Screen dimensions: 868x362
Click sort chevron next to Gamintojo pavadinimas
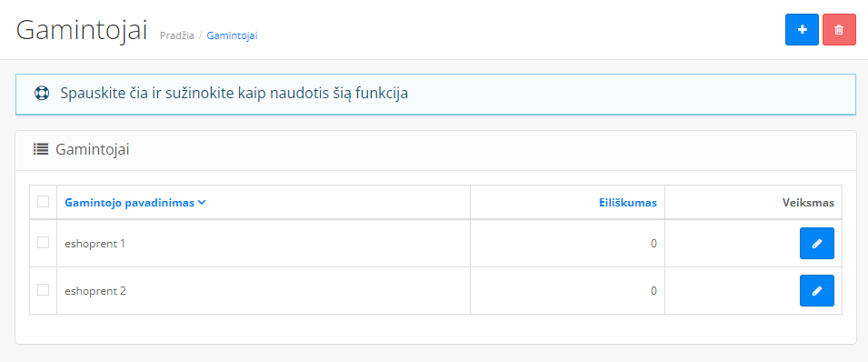click(x=202, y=202)
